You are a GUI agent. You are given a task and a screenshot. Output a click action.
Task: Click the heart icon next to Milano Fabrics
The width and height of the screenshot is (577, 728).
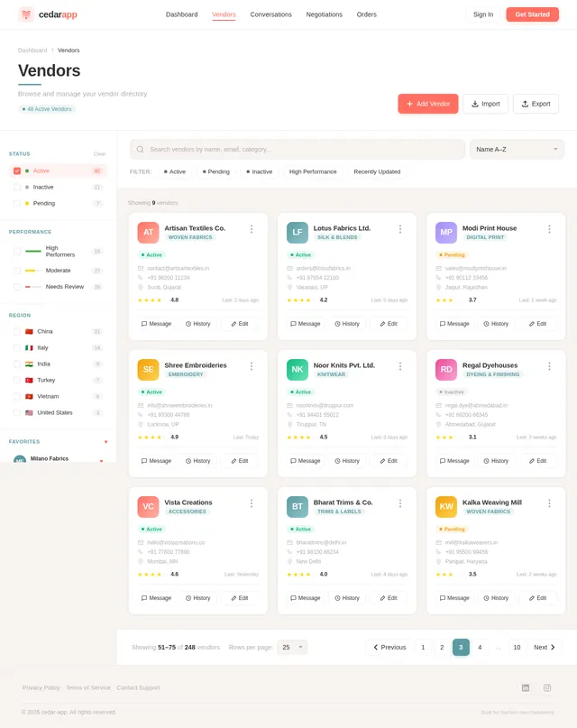101,461
